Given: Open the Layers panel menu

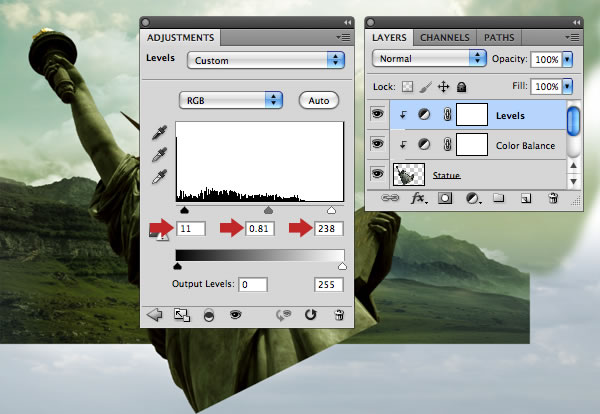Looking at the screenshot, I should click(572, 37).
